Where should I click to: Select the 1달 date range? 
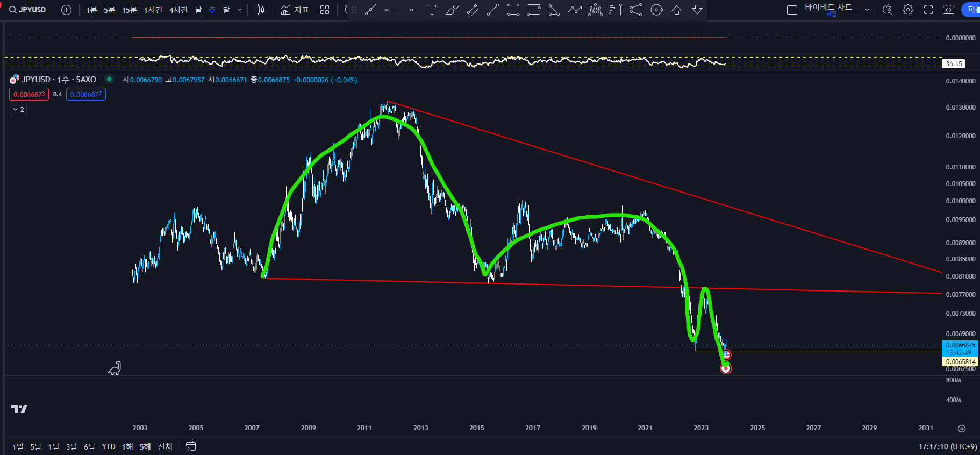pos(54,447)
